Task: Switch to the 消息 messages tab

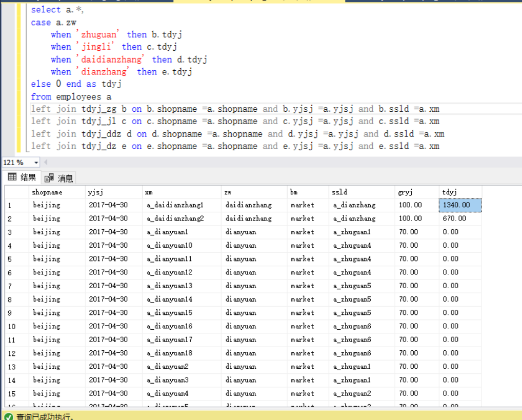Action: [x=59, y=178]
